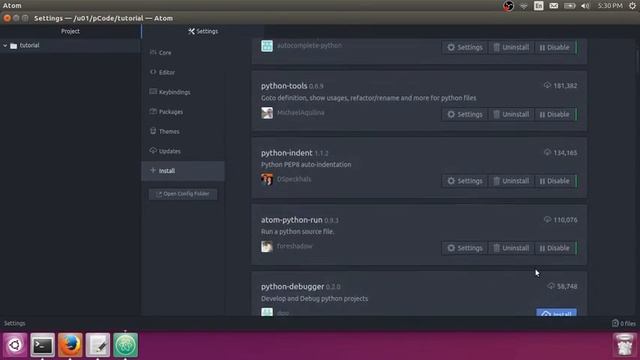This screenshot has width=640, height=360.
Task: Uninstall the autocomplete-python package
Action: [511, 47]
